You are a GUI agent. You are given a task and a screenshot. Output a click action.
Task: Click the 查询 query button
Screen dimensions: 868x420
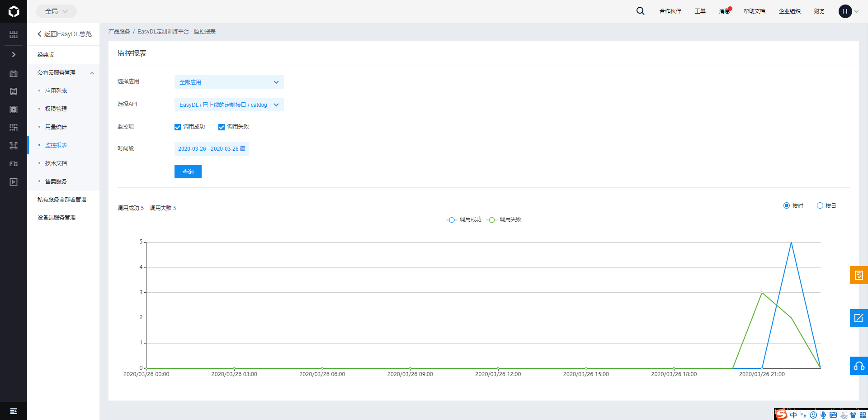pos(188,172)
